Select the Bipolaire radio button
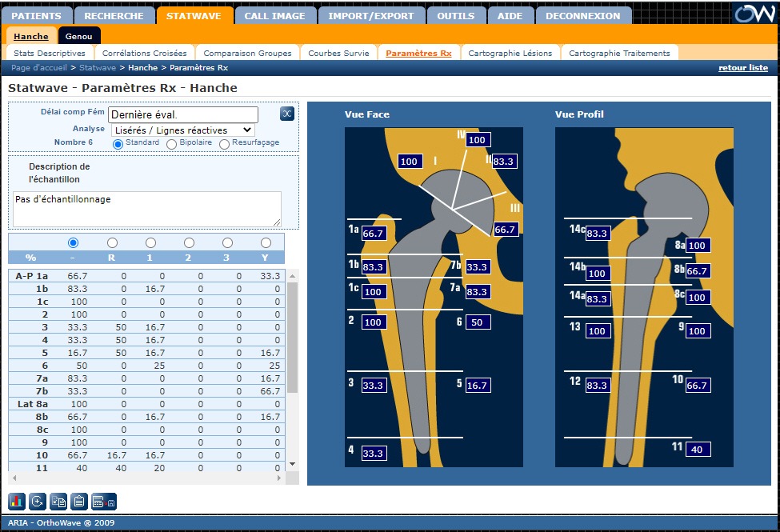Viewport: 780px width, 532px height. [x=172, y=144]
